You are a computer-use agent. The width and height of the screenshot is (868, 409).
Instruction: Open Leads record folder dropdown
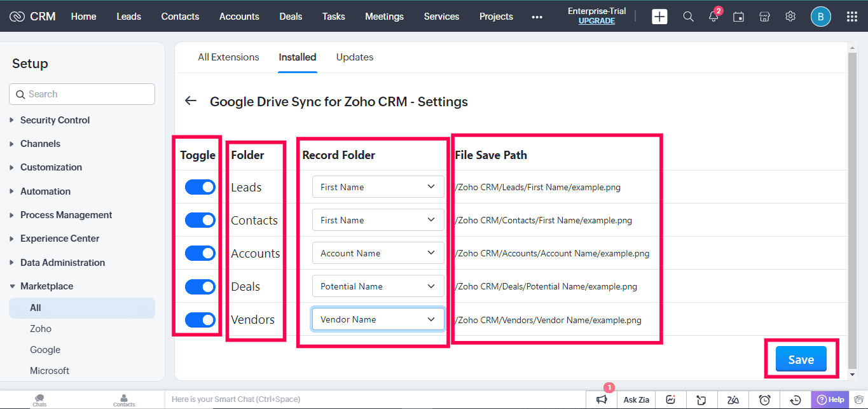[378, 187]
